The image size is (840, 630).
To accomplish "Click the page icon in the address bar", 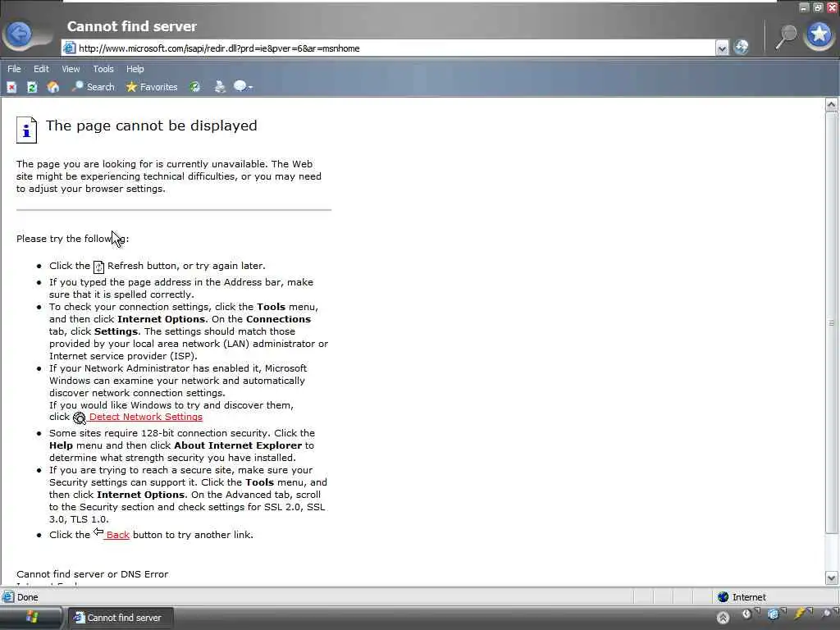I will click(x=69, y=48).
